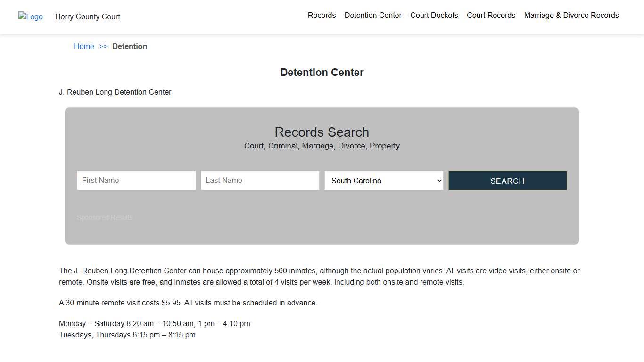The height and width of the screenshot is (362, 644).
Task: Navigate to Court Records section
Action: [491, 15]
